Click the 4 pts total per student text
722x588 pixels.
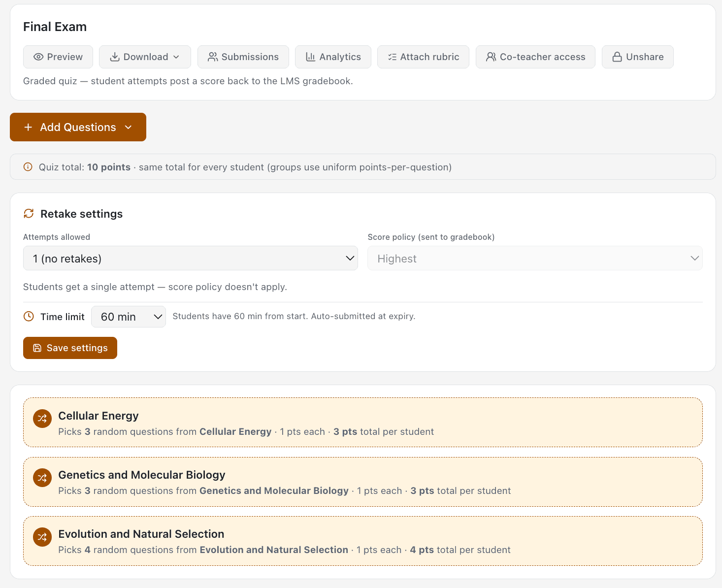[x=460, y=550]
